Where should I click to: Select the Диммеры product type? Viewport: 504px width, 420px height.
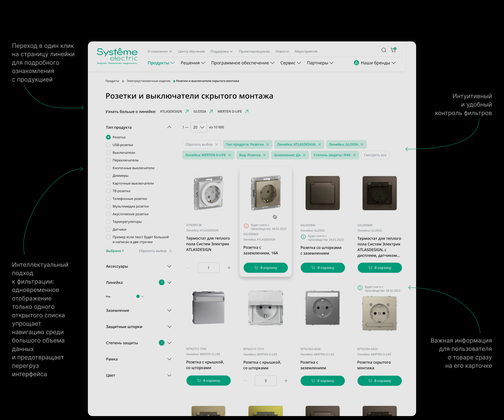(108, 175)
